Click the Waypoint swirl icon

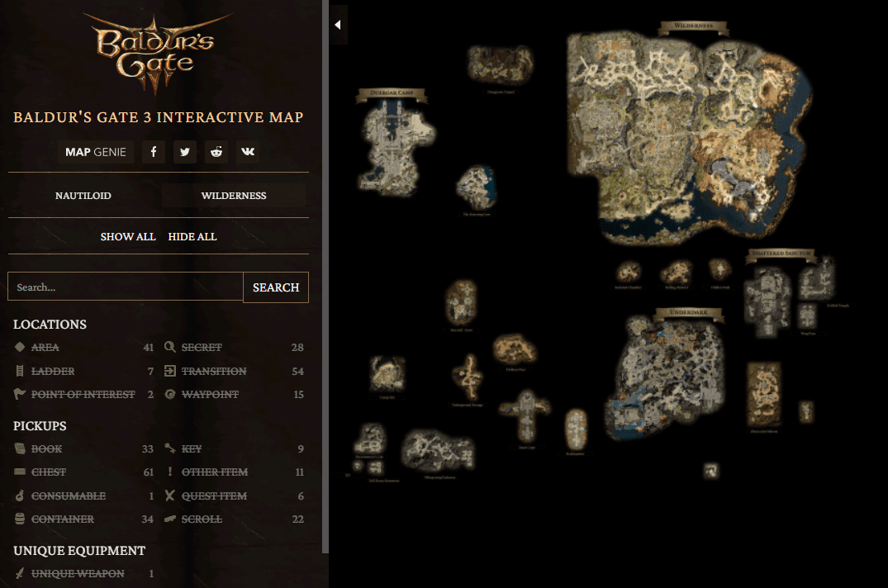(x=170, y=394)
